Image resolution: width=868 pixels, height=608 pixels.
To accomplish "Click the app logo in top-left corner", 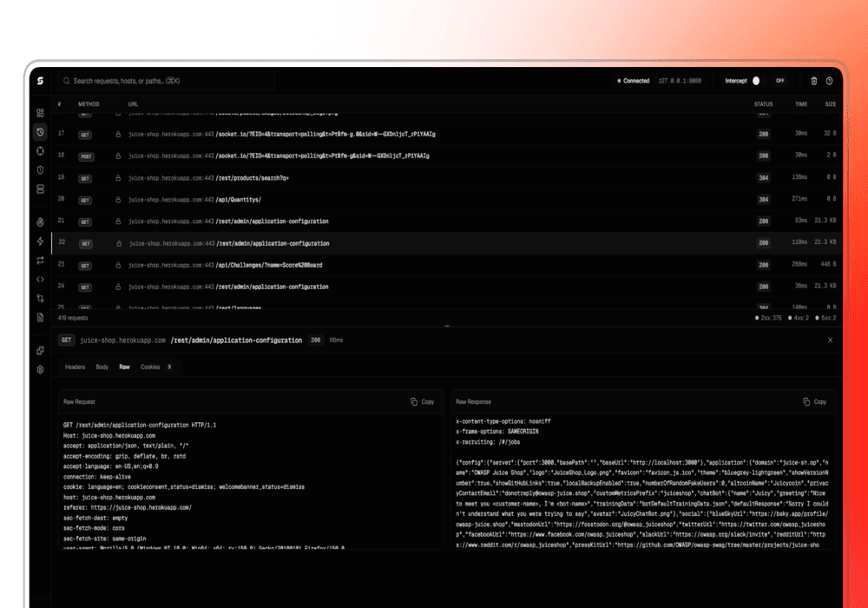I will (40, 81).
